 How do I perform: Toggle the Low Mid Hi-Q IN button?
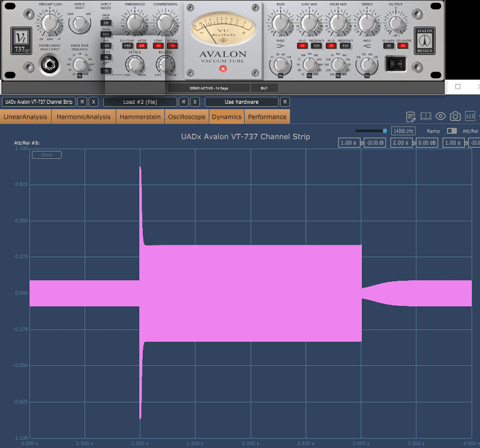(x=302, y=46)
